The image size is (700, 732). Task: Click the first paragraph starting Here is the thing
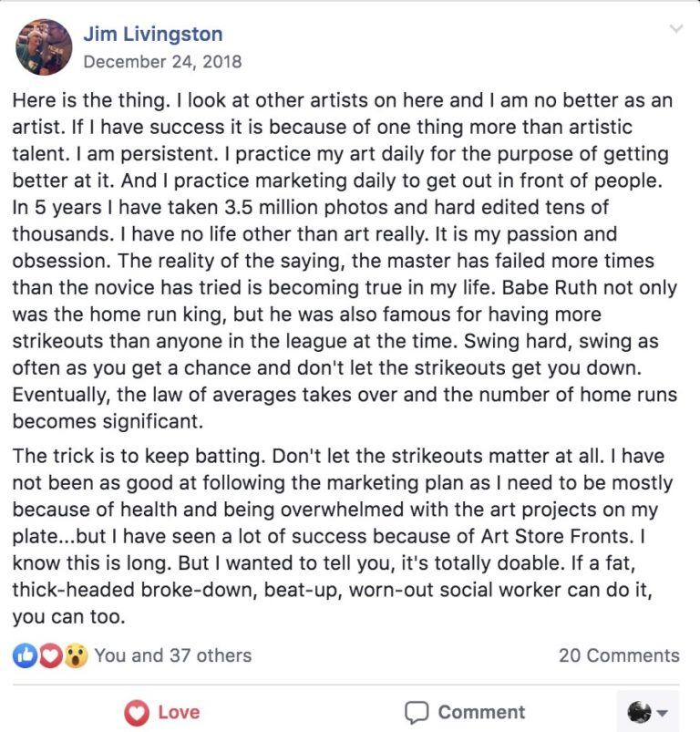point(345,261)
